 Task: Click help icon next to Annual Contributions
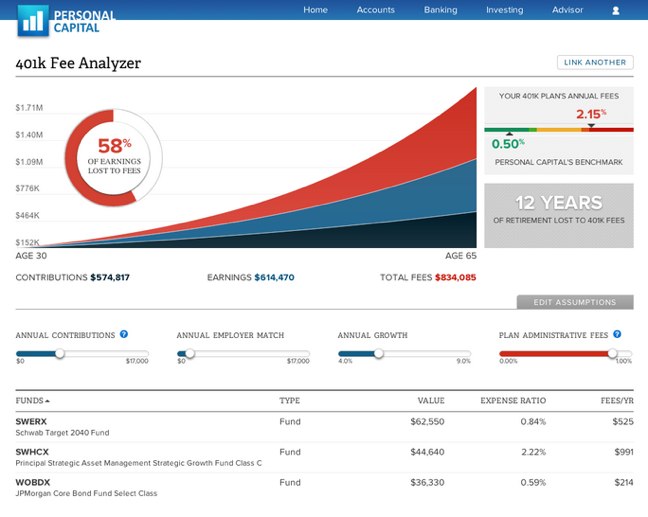coord(124,334)
